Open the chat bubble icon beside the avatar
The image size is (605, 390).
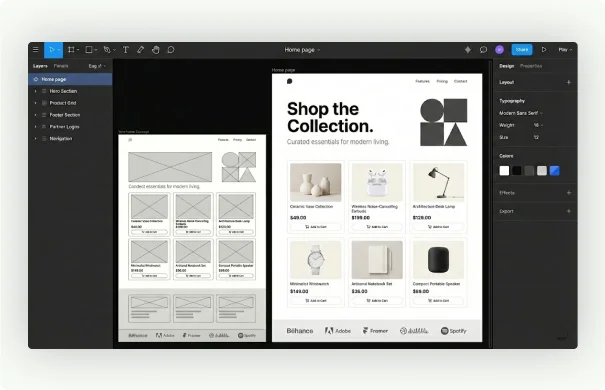tap(483, 50)
